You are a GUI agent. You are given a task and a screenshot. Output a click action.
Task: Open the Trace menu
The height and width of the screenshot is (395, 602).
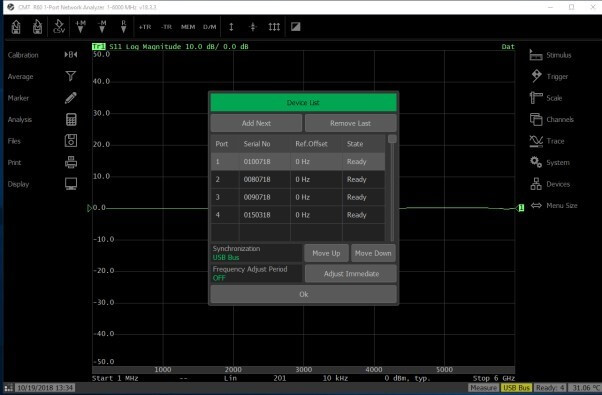tap(555, 141)
